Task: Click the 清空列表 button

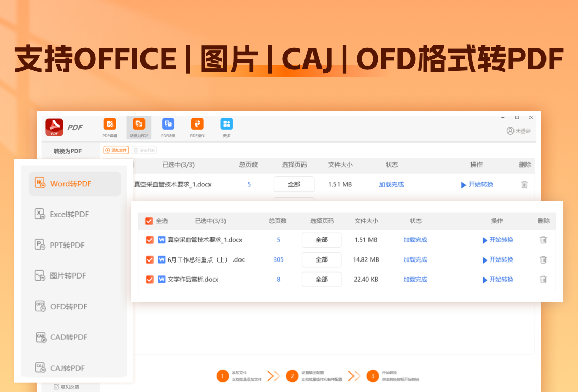Action: tap(144, 150)
